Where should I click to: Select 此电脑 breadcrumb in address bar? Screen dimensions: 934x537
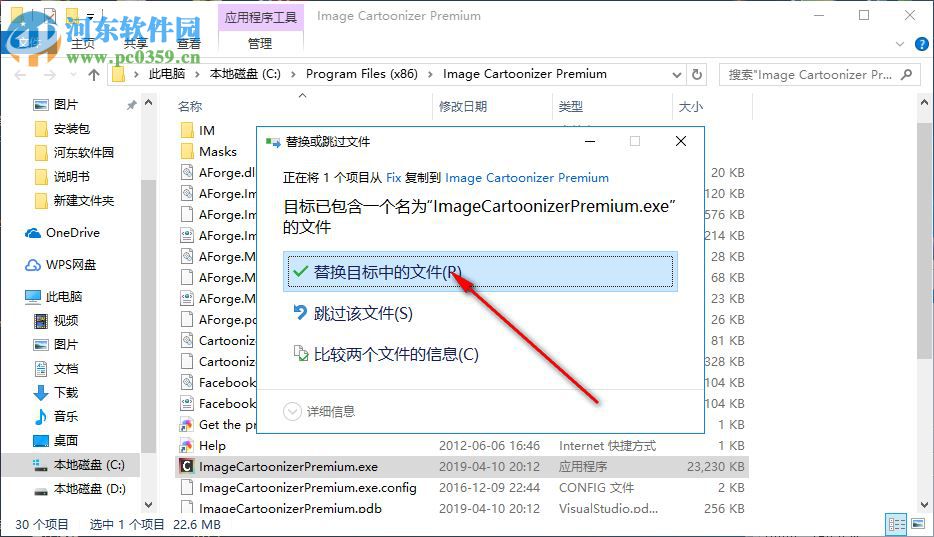[x=167, y=74]
